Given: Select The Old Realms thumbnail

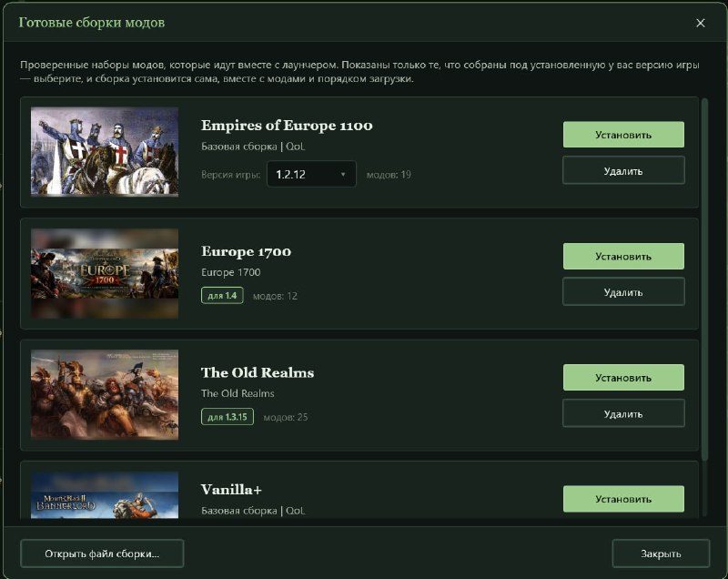Looking at the screenshot, I should pyautogui.click(x=105, y=394).
